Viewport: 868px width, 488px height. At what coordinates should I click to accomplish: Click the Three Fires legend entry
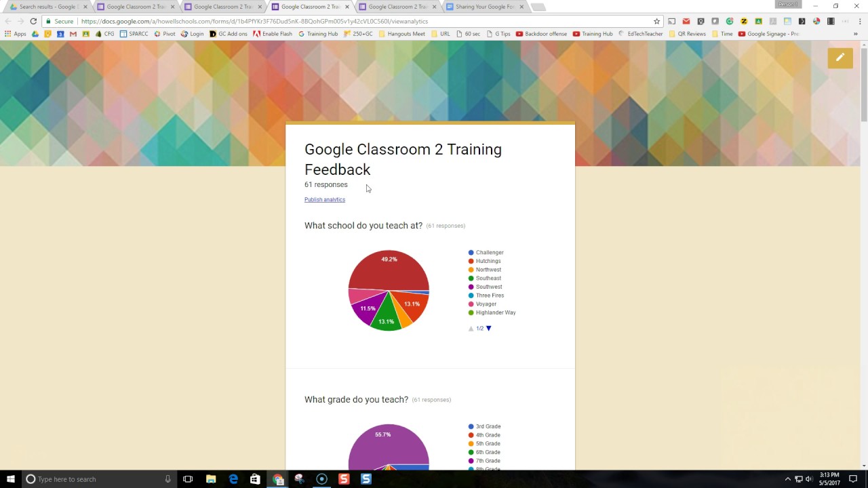pyautogui.click(x=486, y=296)
